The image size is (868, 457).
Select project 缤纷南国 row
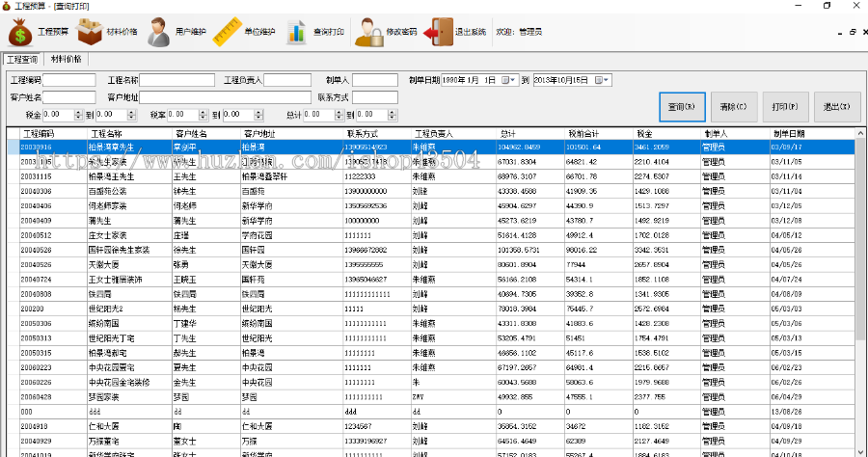pos(431,323)
